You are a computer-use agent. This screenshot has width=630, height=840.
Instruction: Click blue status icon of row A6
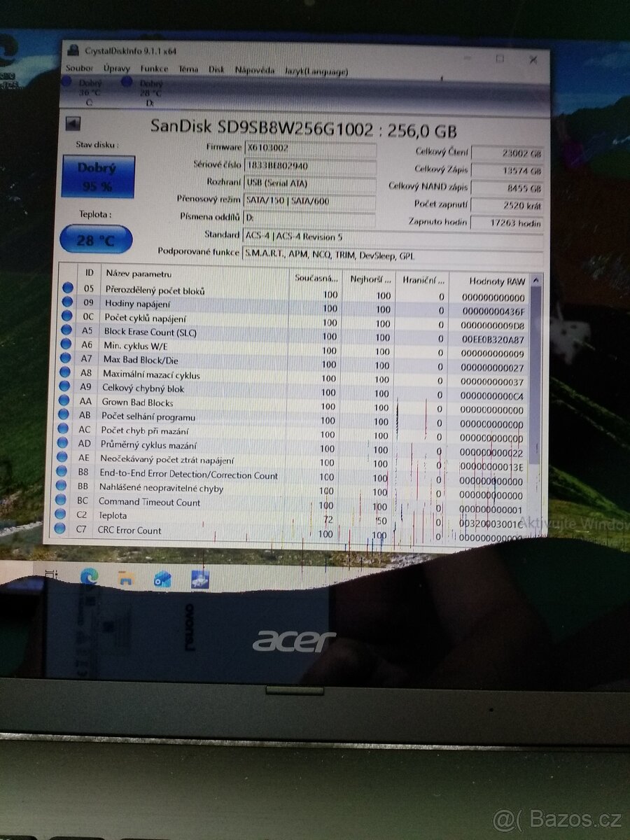point(66,344)
